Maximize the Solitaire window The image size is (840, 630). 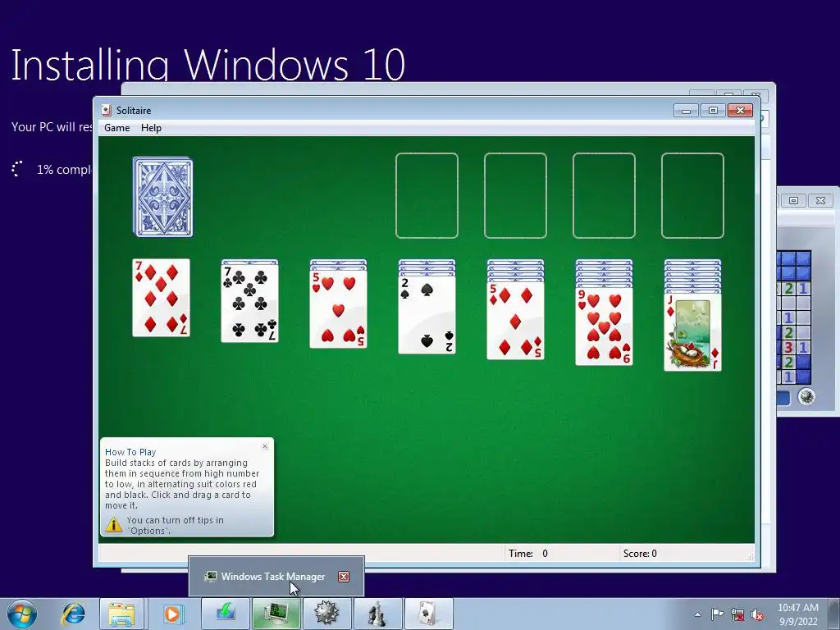point(713,111)
